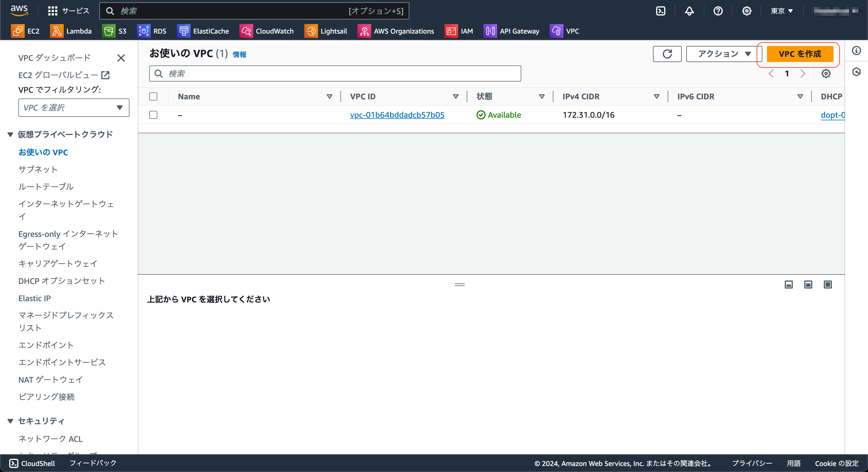Open the サービス menu

[x=68, y=10]
